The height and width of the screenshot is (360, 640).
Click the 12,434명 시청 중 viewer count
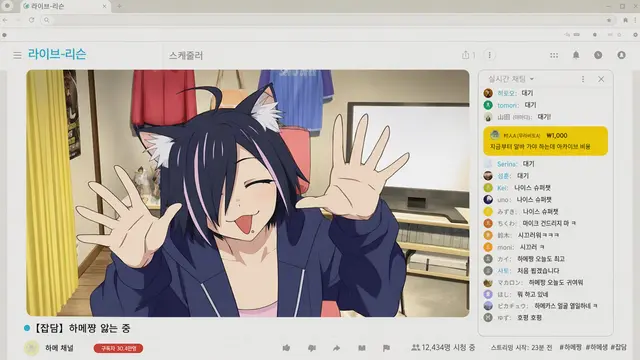(443, 347)
